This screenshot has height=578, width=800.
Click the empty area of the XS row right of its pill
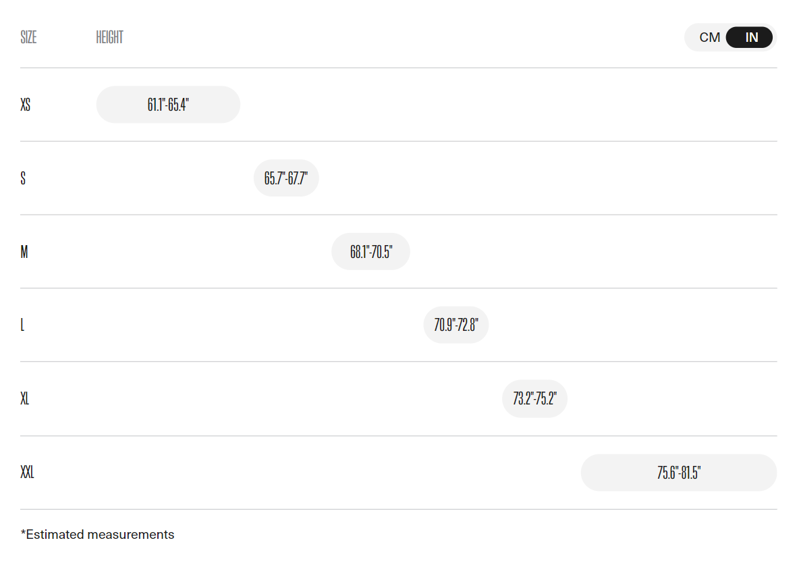coord(500,105)
